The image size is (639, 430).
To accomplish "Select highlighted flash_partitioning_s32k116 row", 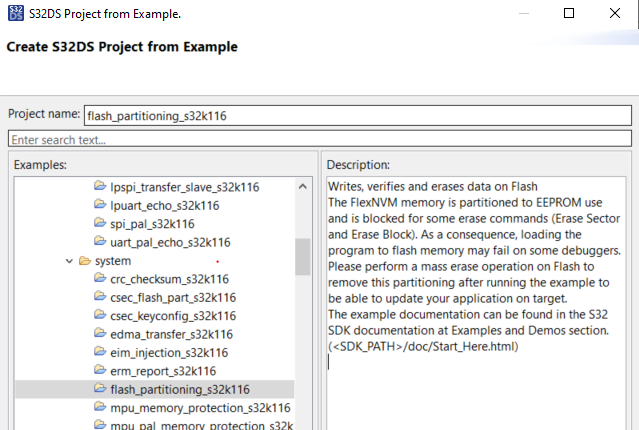I will click(x=154, y=389).
